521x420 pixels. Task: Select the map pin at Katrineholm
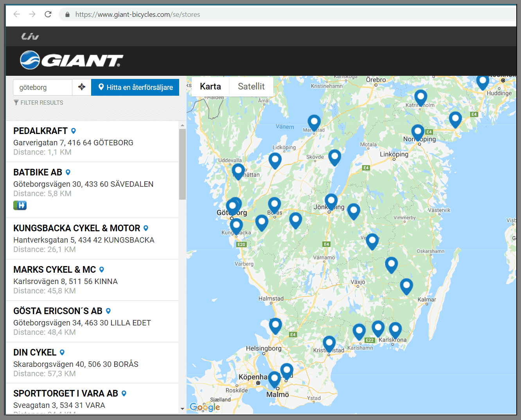420,98
